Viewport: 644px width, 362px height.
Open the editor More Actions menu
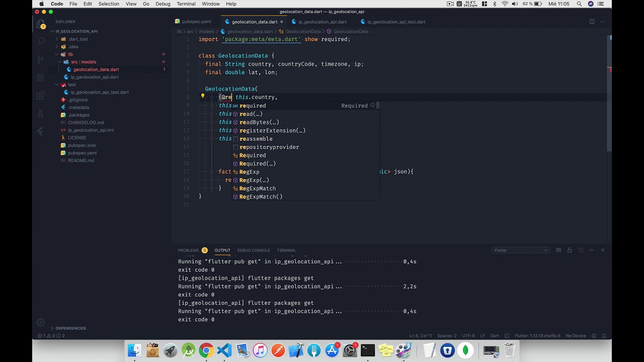603,22
